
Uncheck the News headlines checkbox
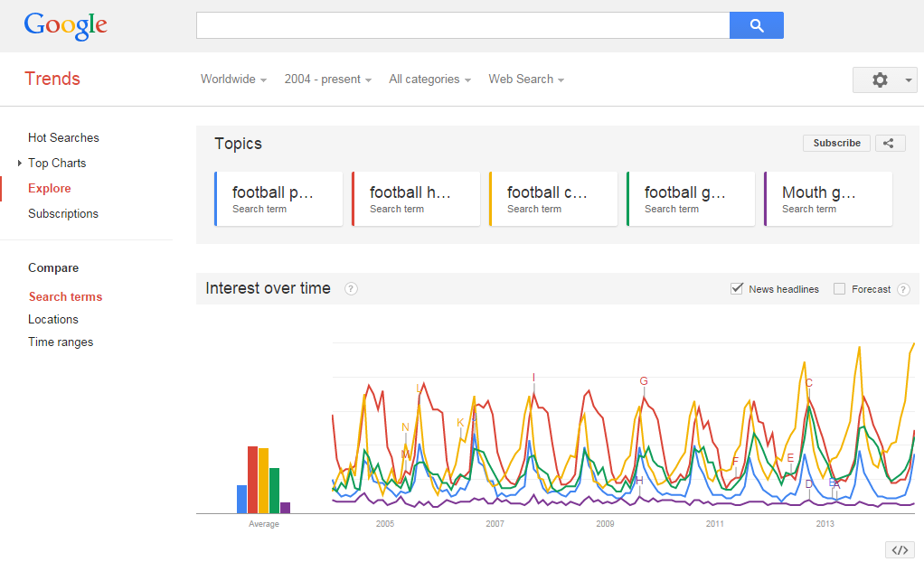point(737,289)
